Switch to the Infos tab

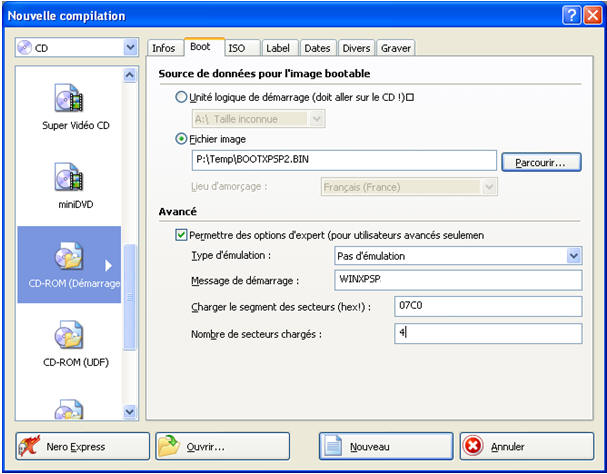pyautogui.click(x=164, y=48)
